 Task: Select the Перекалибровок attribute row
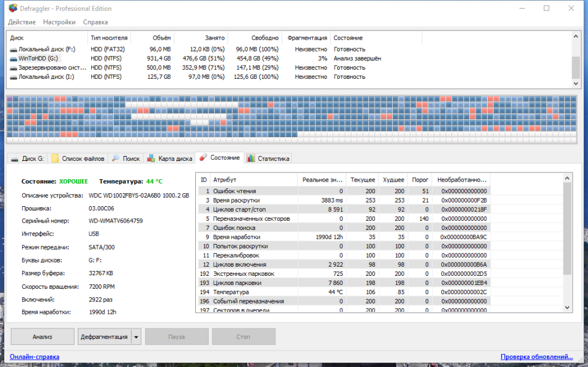point(344,255)
